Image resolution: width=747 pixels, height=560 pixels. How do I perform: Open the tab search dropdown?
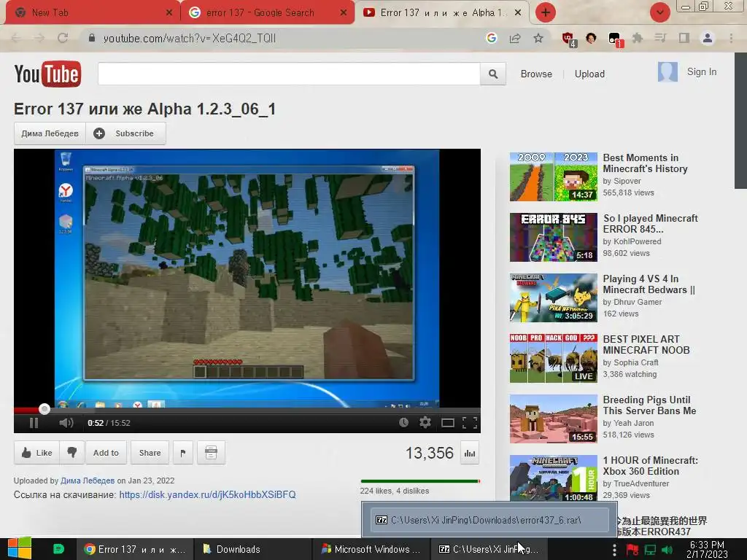pos(659,12)
